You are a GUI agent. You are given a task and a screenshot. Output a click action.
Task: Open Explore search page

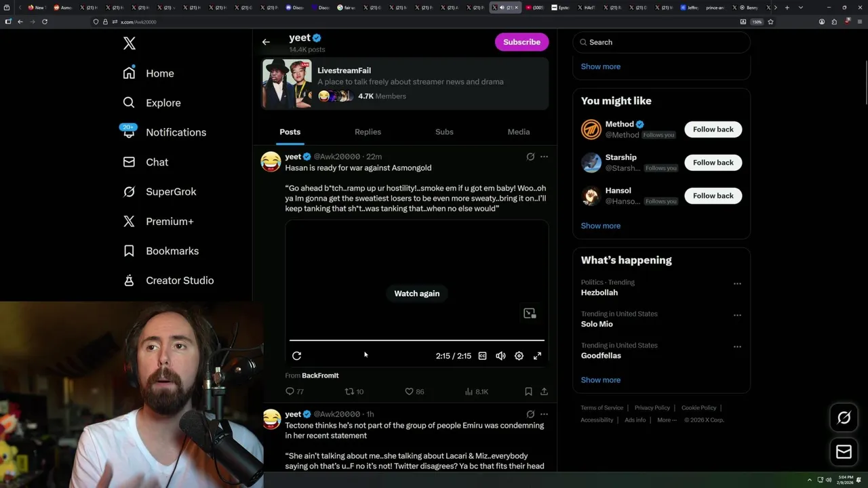click(x=152, y=103)
